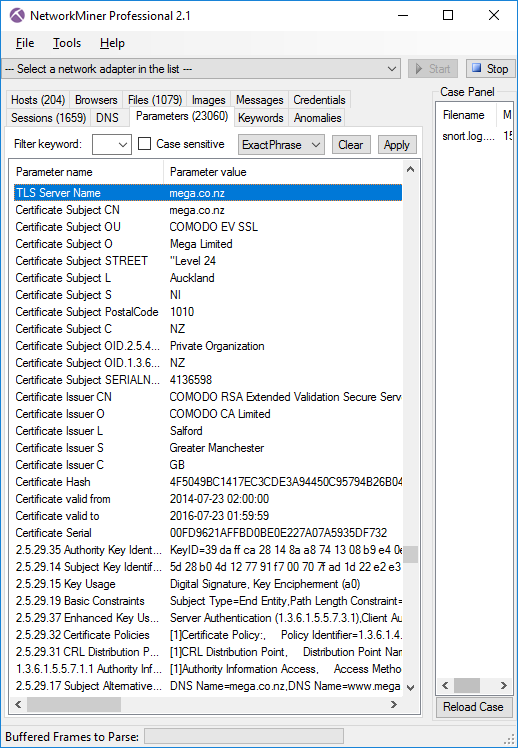Click the Private Organization value cell
The image size is (518, 748).
point(217,346)
